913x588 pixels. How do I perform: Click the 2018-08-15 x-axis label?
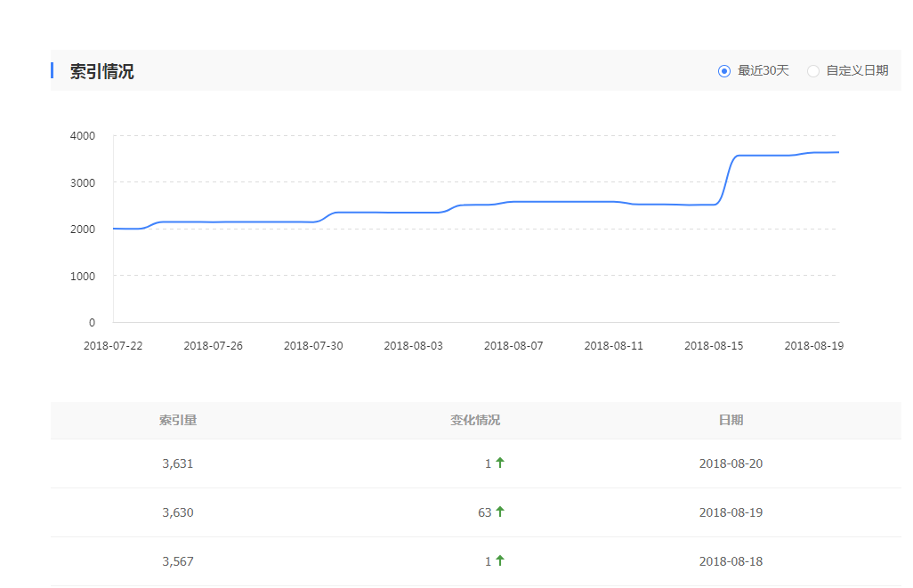click(714, 346)
